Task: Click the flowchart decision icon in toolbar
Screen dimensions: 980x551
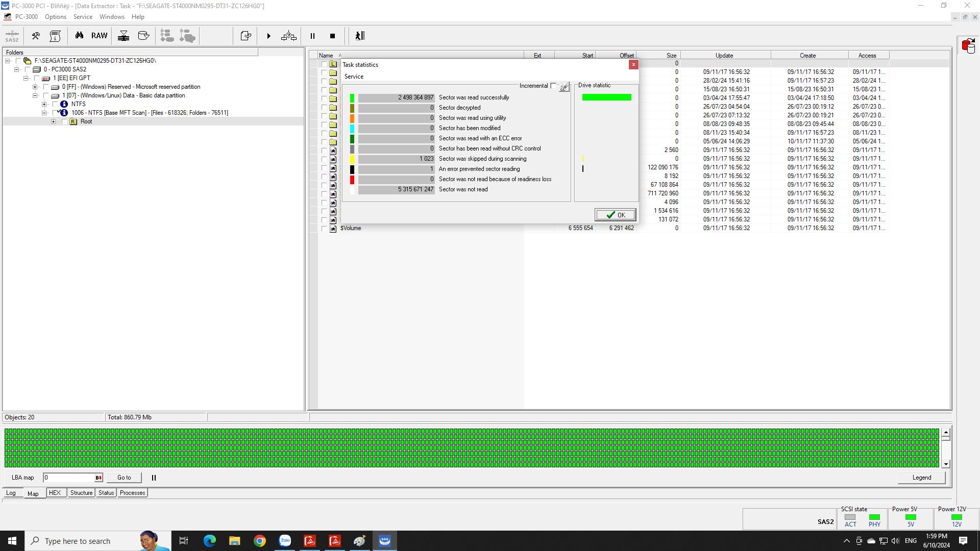Action: pos(289,36)
